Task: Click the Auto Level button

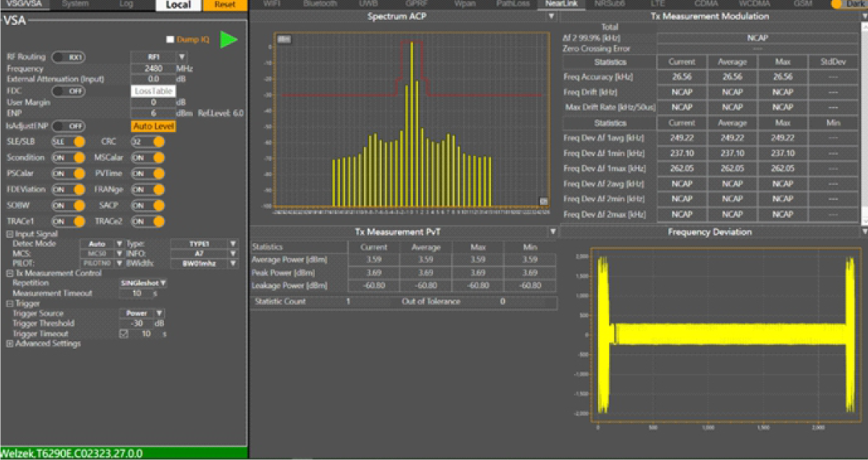Action: tap(154, 125)
